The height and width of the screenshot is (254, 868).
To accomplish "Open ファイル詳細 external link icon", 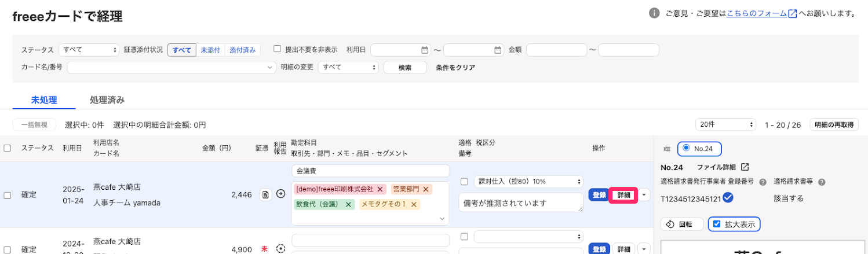I will 745,167.
